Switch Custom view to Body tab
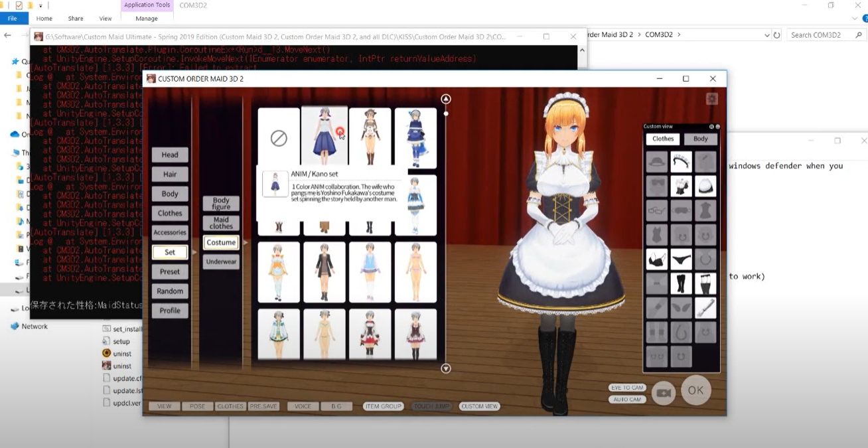 point(701,139)
